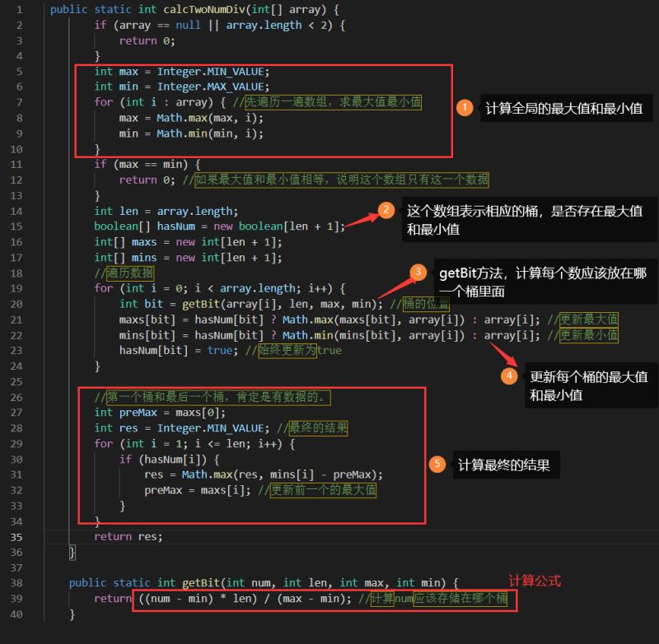Click line number 40 in the gutter
This screenshot has width=659, height=644.
click(x=16, y=614)
